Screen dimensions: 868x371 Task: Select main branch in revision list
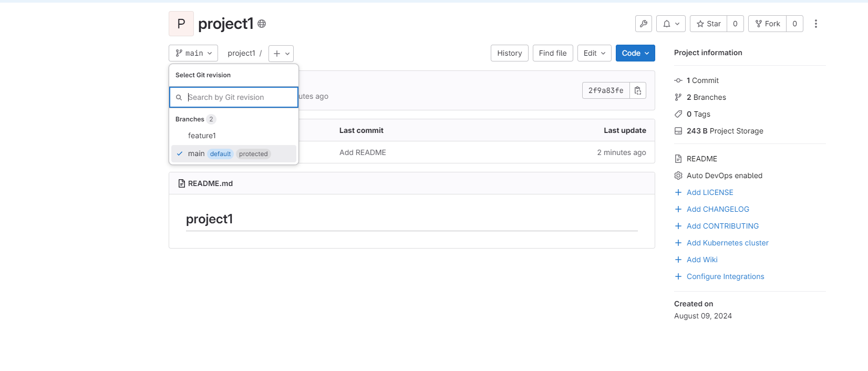tap(234, 153)
